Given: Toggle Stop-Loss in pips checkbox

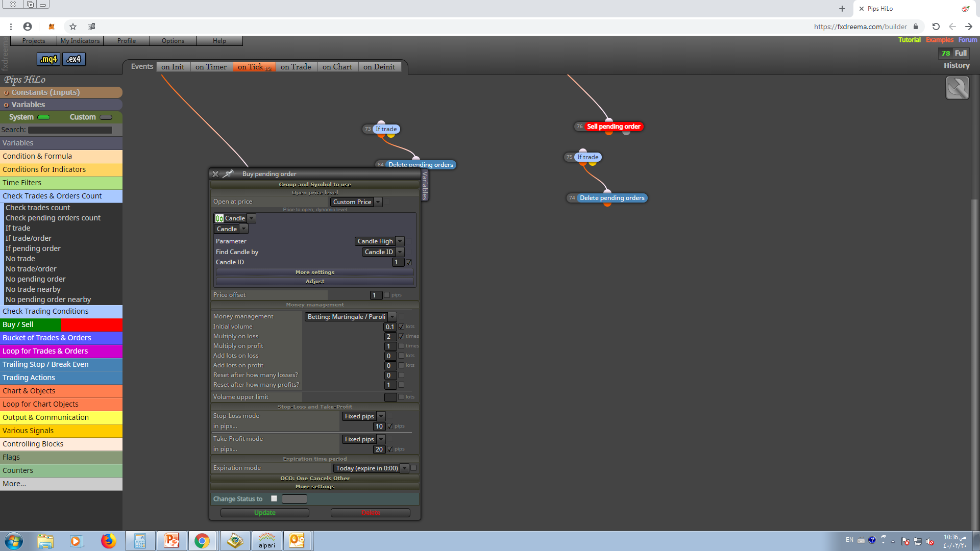Looking at the screenshot, I should pos(390,426).
